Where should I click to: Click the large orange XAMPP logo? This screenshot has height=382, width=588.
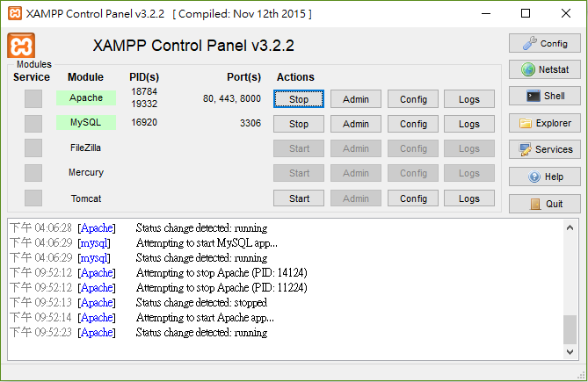[21, 46]
